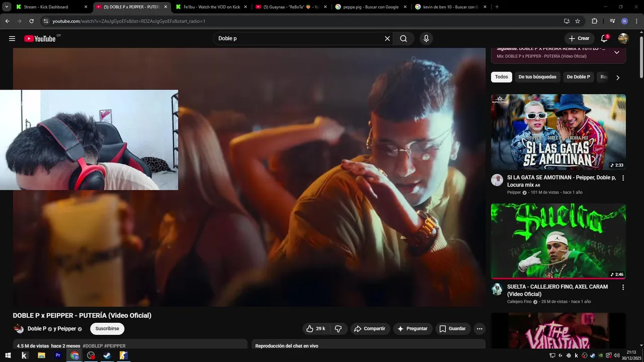The width and height of the screenshot is (644, 362).
Task: Click the Doble P channel avatar
Action: click(19, 329)
